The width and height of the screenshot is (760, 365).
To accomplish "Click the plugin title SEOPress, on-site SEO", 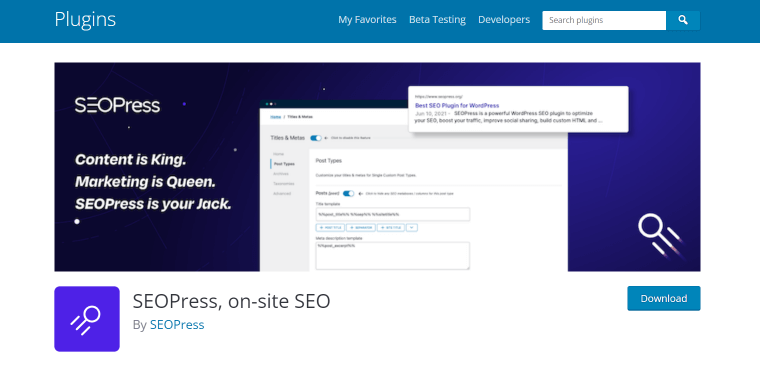I will point(231,302).
